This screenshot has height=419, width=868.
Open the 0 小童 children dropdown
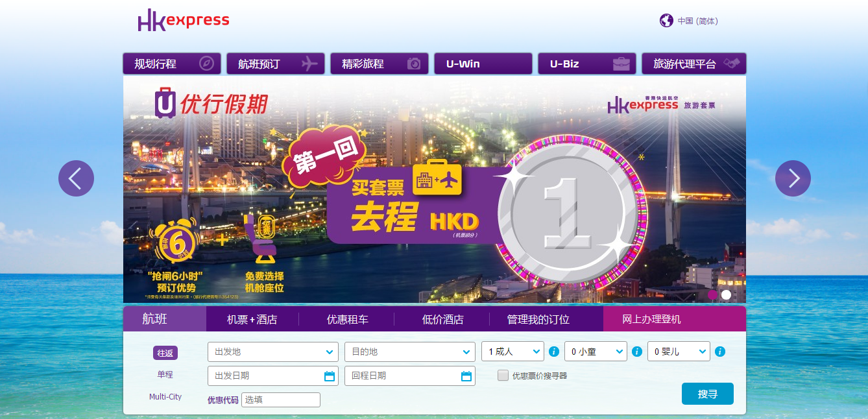coord(596,352)
